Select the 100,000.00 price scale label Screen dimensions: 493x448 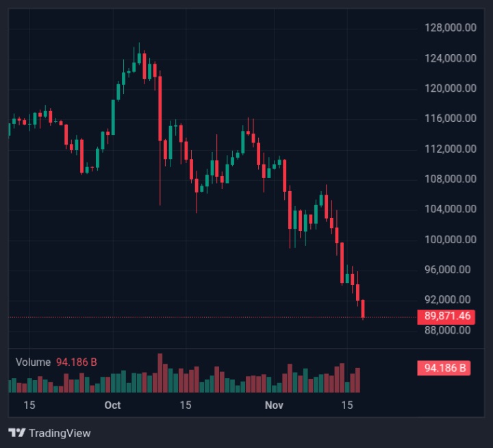tap(449, 239)
